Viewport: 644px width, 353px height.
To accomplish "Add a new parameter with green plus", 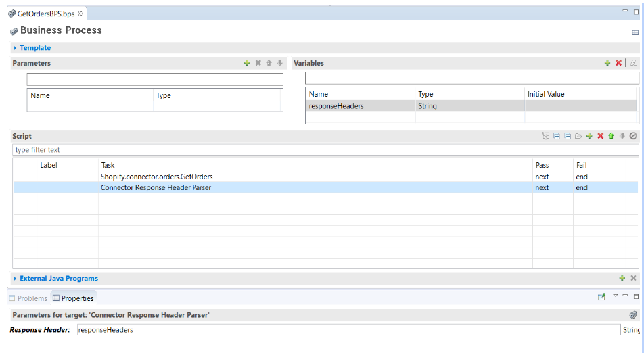I will click(247, 63).
